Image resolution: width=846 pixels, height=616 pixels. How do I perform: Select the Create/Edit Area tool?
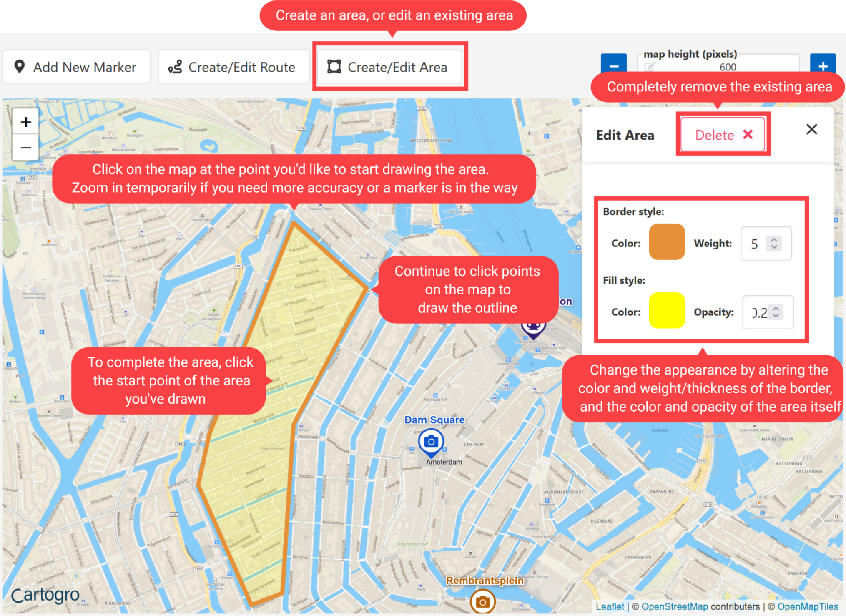[389, 67]
